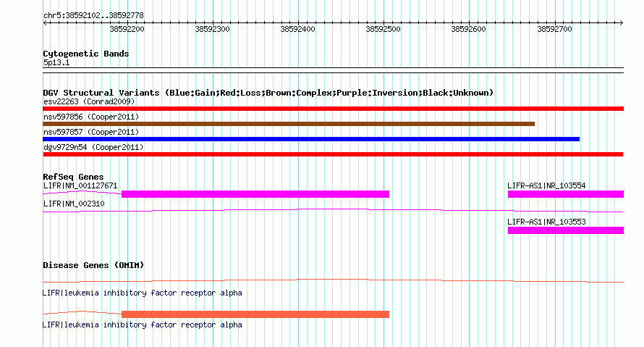Viewport: 644px width, 347px height.
Task: Select the LIFR-AS1|NR_103554 magenta exon bar
Action: (x=566, y=194)
